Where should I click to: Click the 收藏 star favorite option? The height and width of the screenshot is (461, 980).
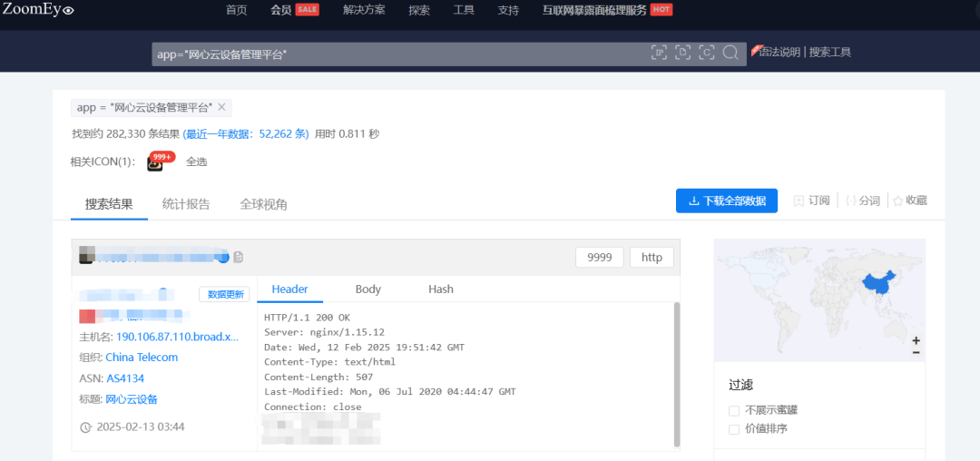tap(910, 201)
